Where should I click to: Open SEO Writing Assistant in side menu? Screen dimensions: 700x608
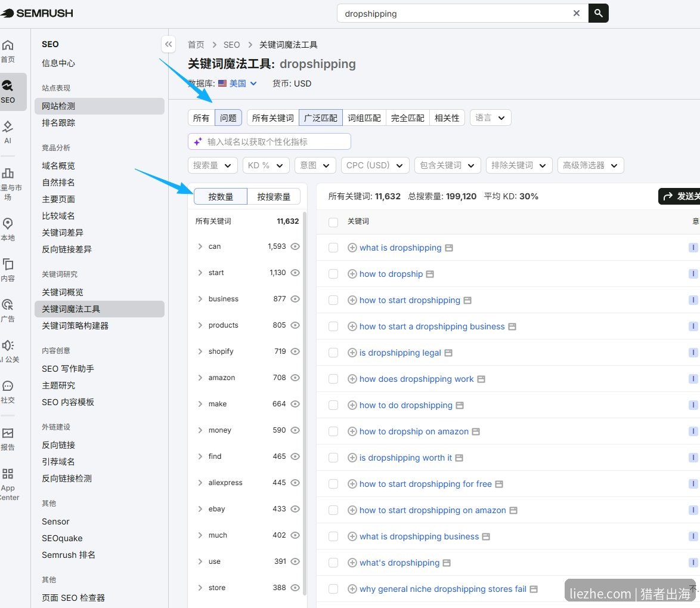point(68,369)
